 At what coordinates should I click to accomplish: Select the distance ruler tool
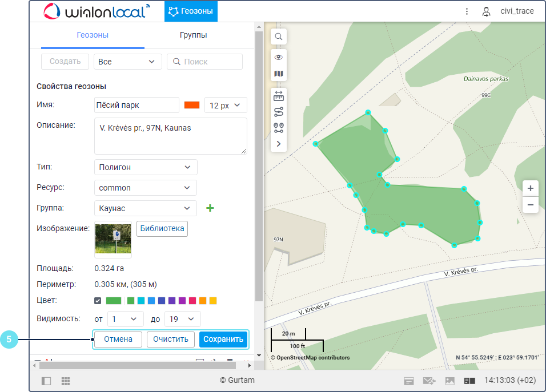279,96
